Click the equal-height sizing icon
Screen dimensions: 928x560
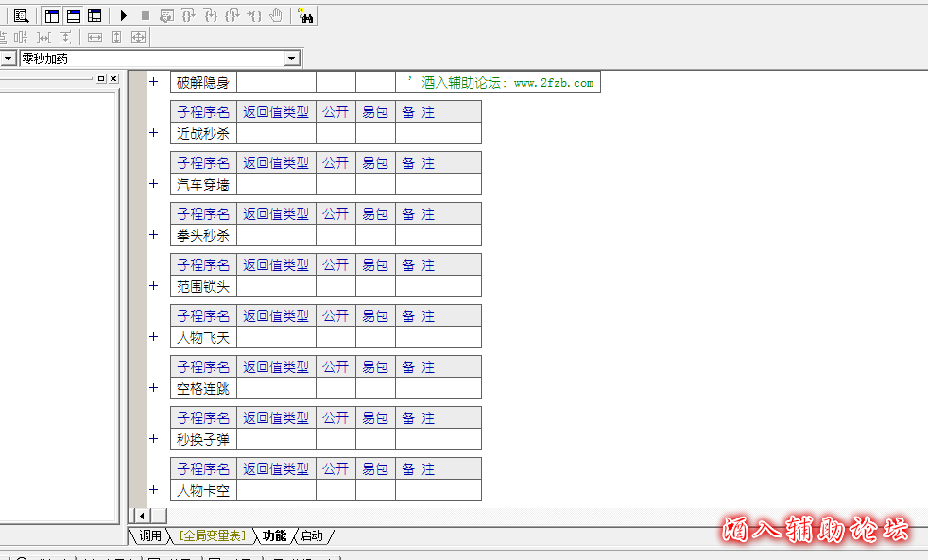[116, 37]
